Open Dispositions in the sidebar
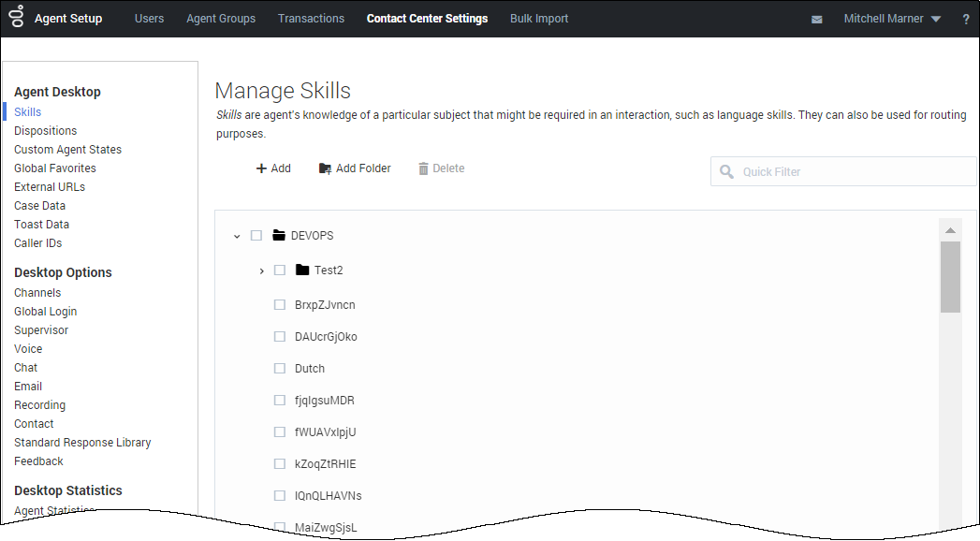This screenshot has height=541, width=980. pos(46,131)
